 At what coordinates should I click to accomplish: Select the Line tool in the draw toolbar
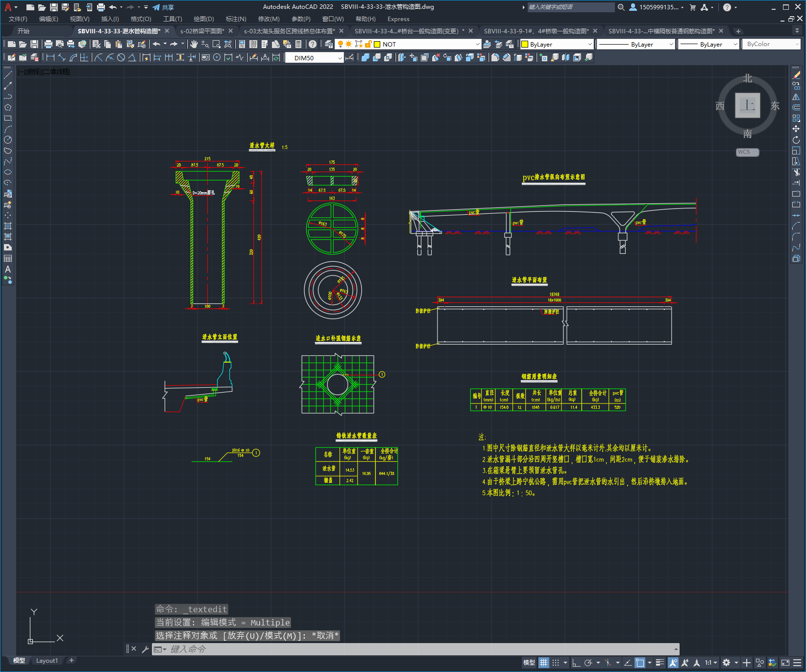(8, 75)
